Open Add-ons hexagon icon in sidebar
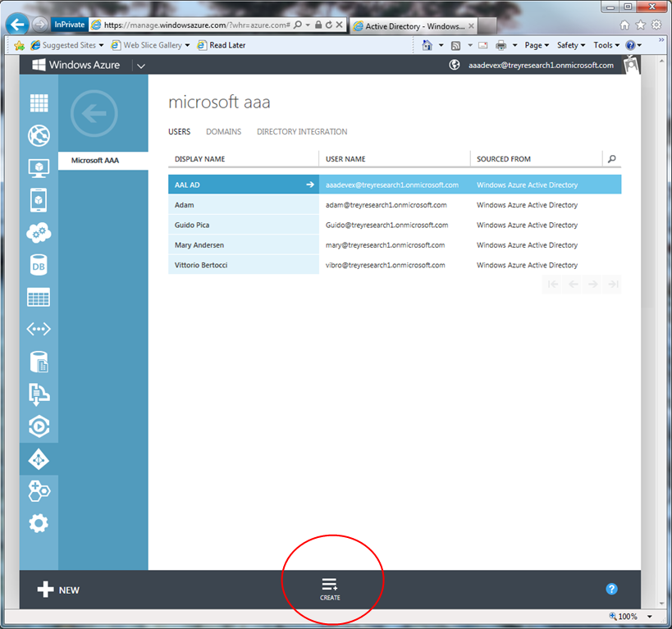Viewport: 672px width, 629px height. [39, 491]
